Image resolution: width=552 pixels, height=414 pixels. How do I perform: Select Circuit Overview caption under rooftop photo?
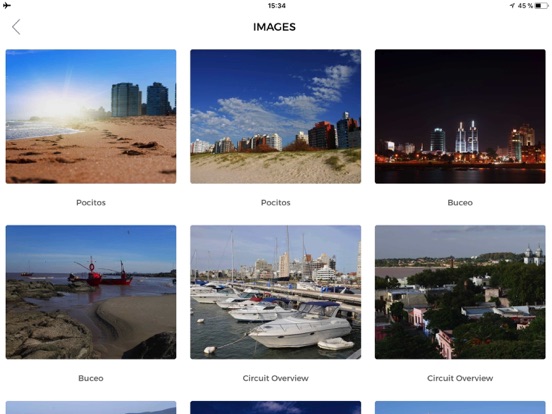point(460,378)
